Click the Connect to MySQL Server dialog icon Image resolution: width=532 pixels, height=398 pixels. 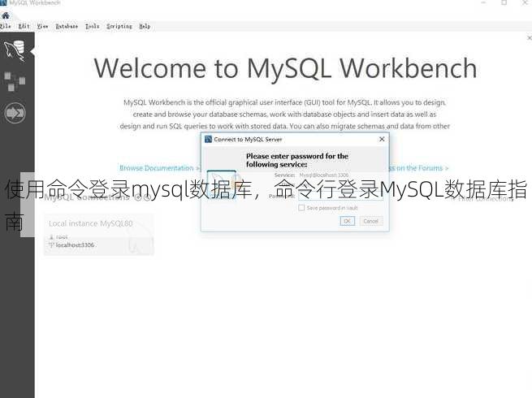pyautogui.click(x=208, y=139)
